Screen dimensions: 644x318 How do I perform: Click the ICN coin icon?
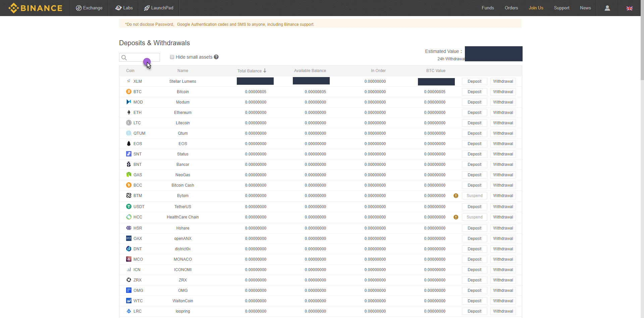(x=129, y=269)
